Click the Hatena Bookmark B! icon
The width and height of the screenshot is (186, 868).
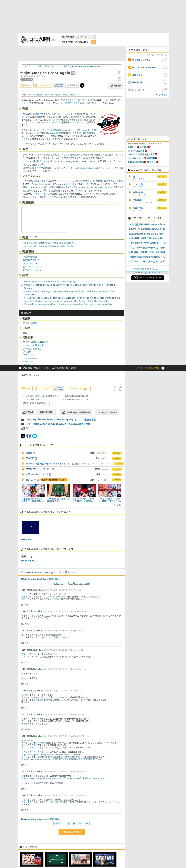34,436
